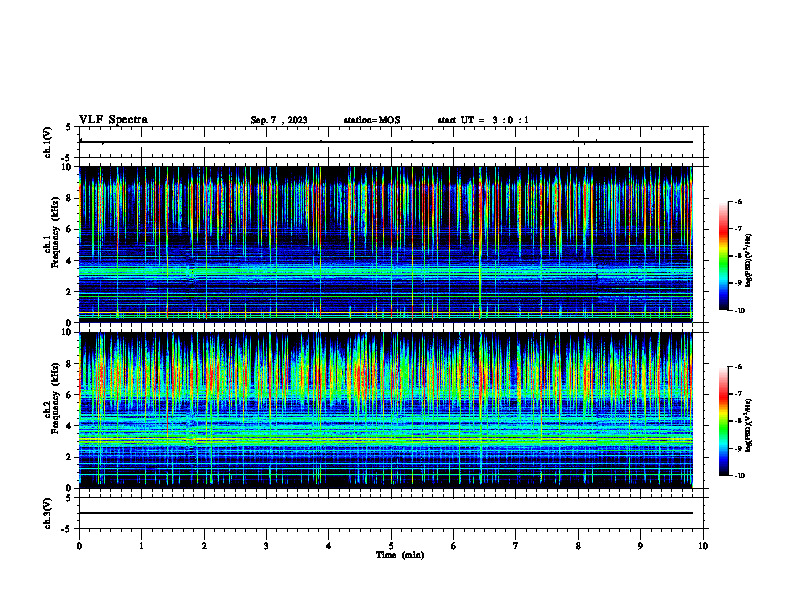The height and width of the screenshot is (612, 792).
Task: Click the "ch.3(V)" axis label of bottom panel
Action: point(48,513)
